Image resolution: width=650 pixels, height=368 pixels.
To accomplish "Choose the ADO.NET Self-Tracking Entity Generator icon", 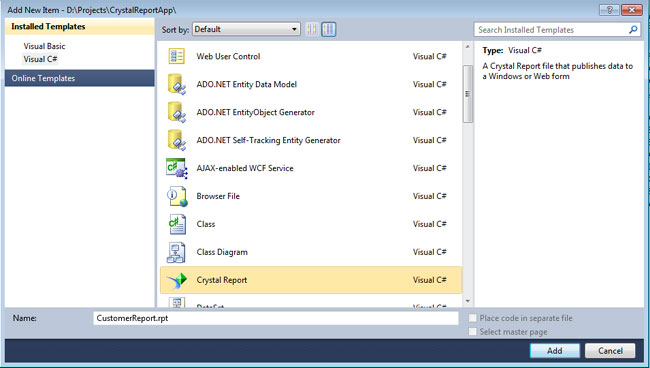I will click(177, 140).
